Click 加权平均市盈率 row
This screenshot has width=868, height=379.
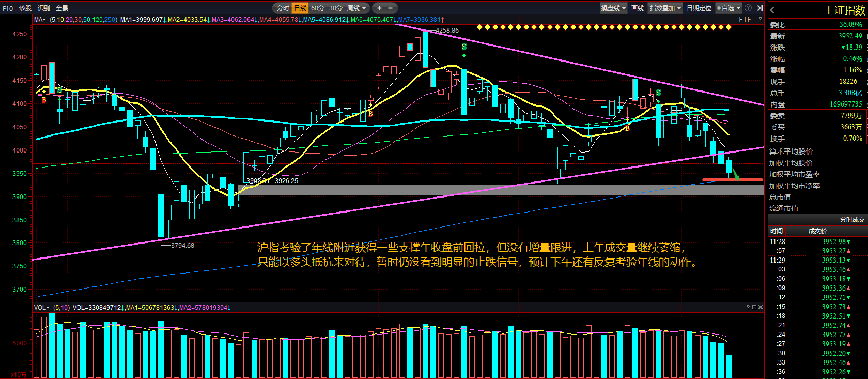817,174
